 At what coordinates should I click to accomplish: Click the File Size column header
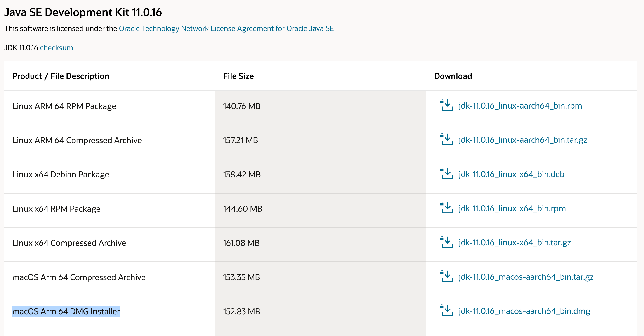click(238, 76)
